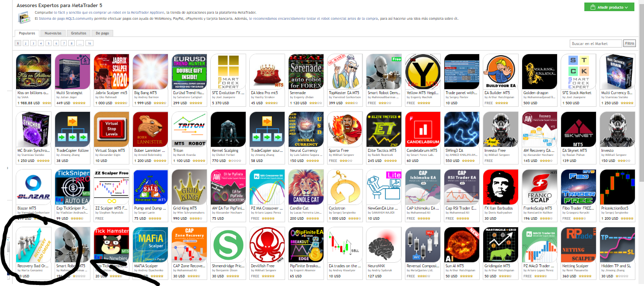Focus the Buscar en el Market field
Screen dimensions: 644x286
[595, 44]
